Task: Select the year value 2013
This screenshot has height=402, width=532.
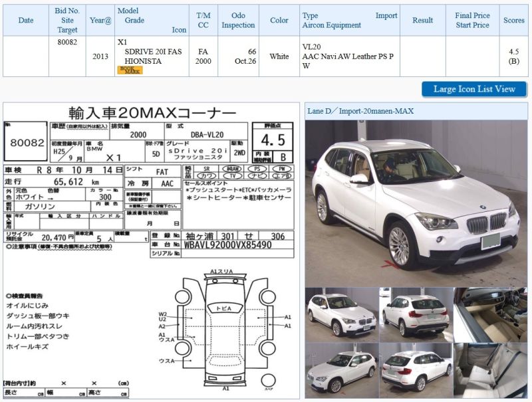Action: click(x=100, y=56)
